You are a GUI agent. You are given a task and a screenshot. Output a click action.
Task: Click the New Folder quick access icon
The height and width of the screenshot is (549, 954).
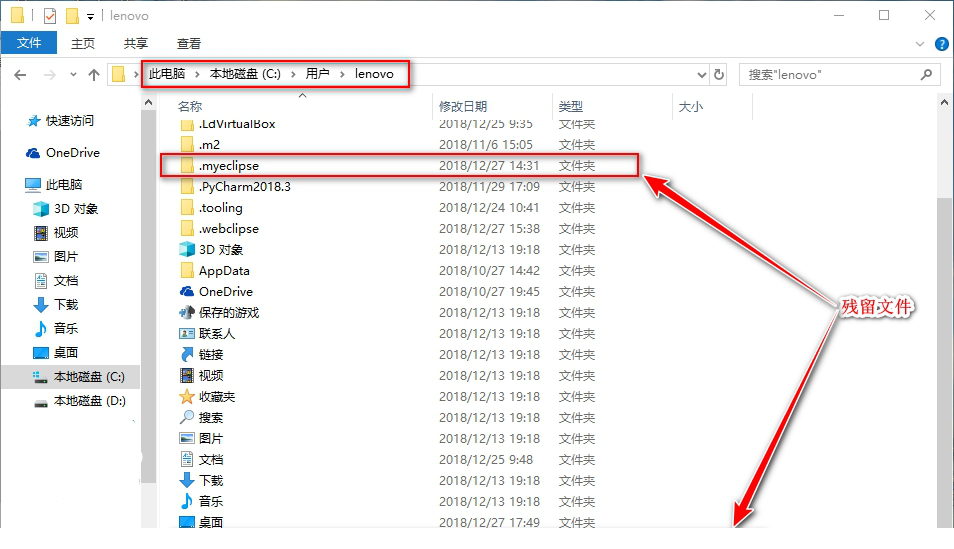(x=72, y=15)
